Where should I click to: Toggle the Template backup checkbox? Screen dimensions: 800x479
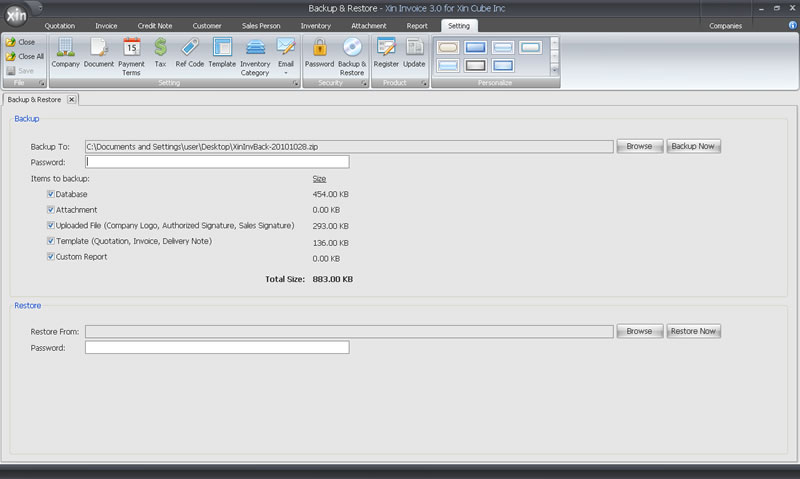tap(51, 241)
